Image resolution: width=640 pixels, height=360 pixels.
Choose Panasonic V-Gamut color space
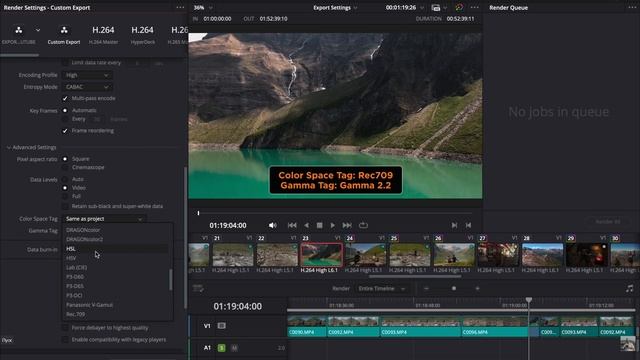point(116,305)
